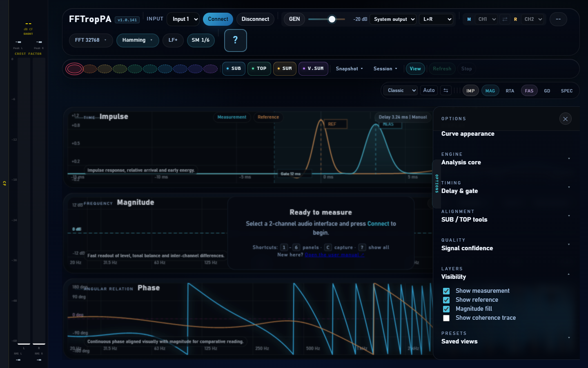Toggle the V.SUM trace button
Screen dimensions: 588x368
(314, 69)
